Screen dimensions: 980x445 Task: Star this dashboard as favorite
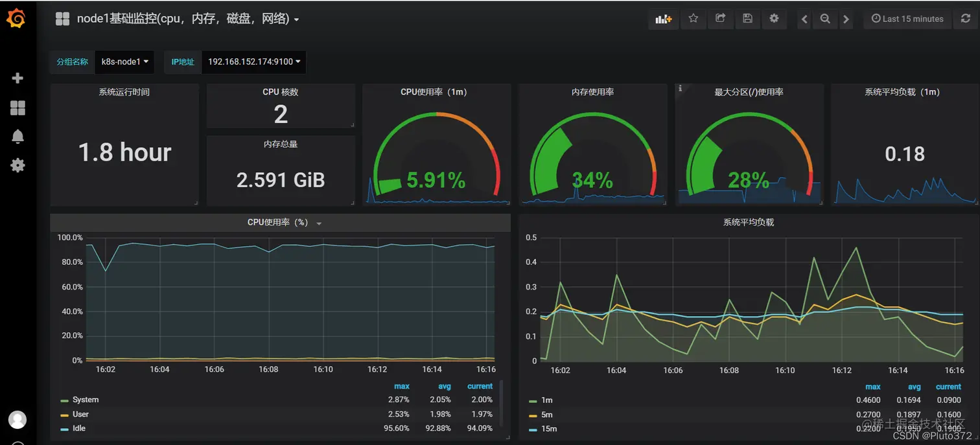coord(693,19)
